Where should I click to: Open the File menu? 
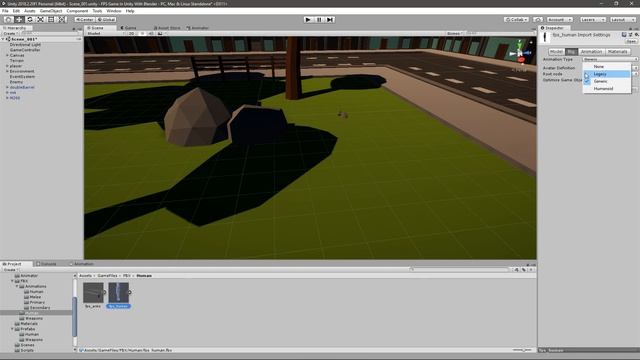[5, 11]
